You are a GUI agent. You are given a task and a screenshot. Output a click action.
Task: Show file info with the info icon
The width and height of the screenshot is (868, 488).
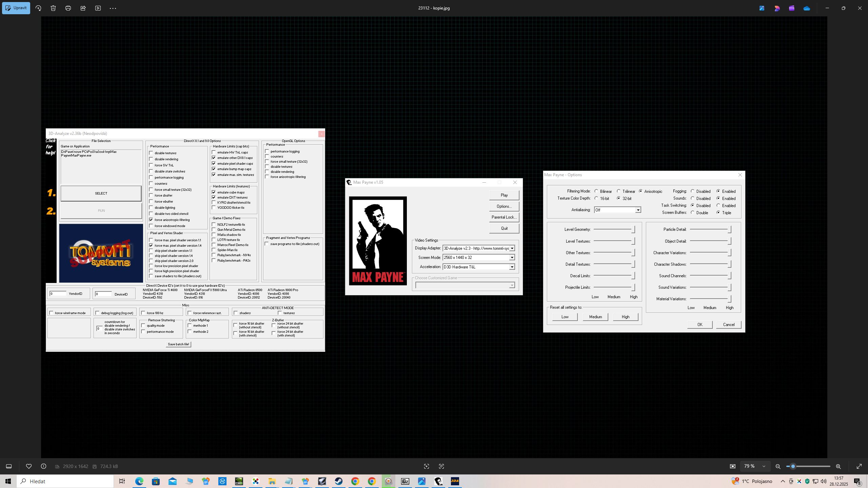coord(43,466)
